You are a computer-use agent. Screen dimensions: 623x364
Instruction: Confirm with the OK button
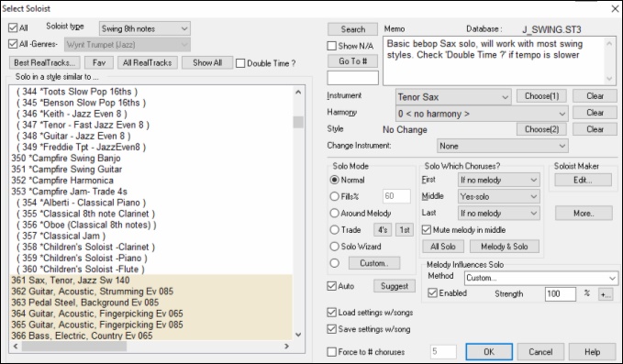click(x=489, y=352)
